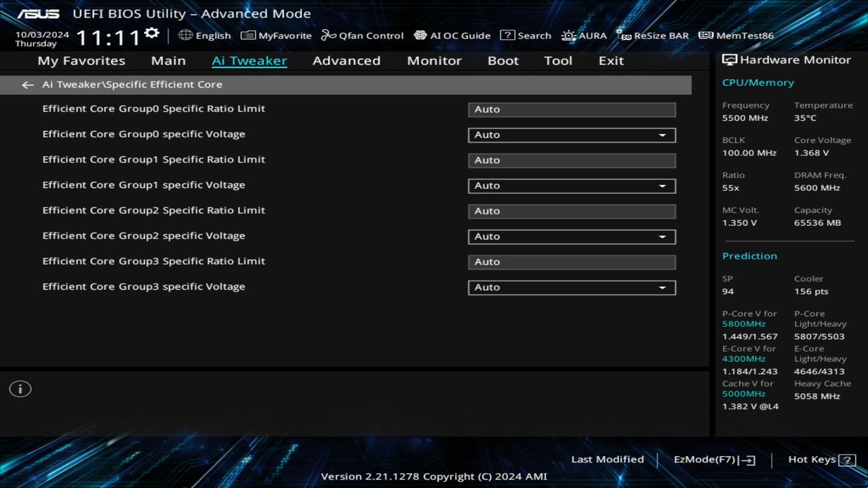Open MyFavorite settings
Viewport: 868px width, 488px height.
(276, 35)
